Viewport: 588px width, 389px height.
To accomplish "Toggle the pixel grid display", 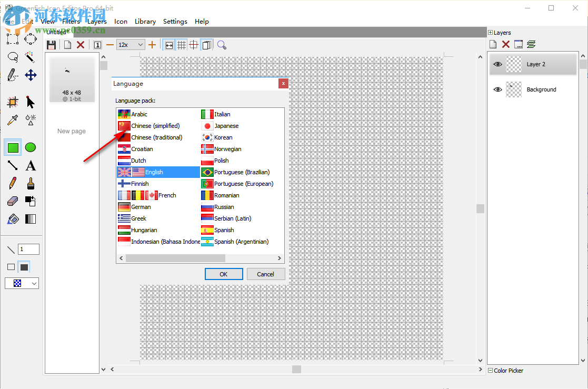I will point(182,45).
